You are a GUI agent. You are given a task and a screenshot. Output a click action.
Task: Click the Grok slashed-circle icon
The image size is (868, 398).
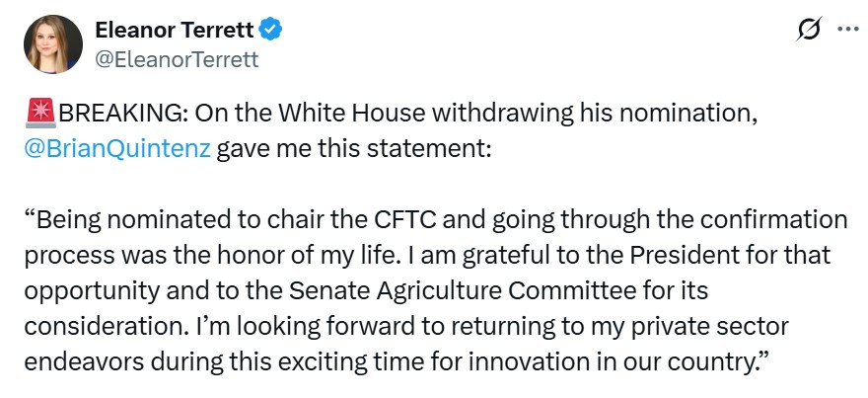[x=809, y=31]
